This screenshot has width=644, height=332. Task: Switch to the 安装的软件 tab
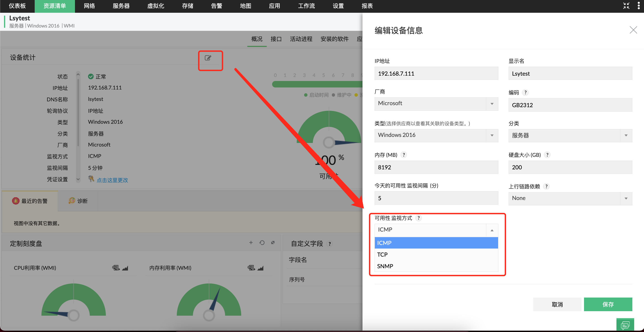(x=335, y=39)
